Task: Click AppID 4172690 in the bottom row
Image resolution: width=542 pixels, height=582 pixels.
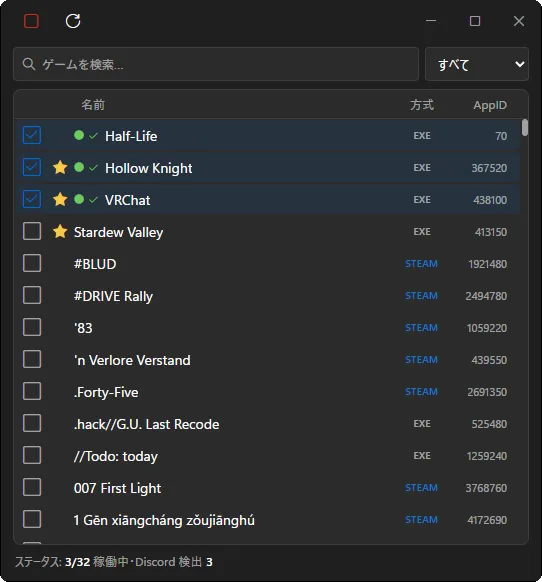Action: coord(487,520)
